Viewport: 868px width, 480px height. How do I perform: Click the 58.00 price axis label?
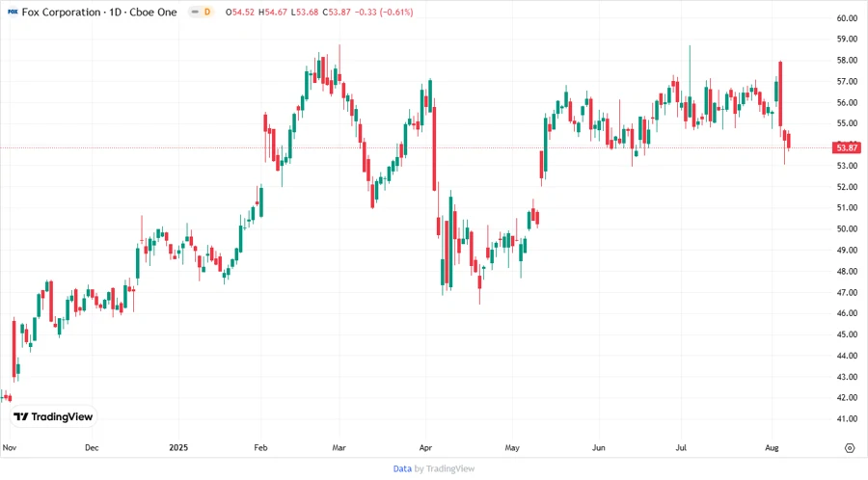[x=847, y=60]
